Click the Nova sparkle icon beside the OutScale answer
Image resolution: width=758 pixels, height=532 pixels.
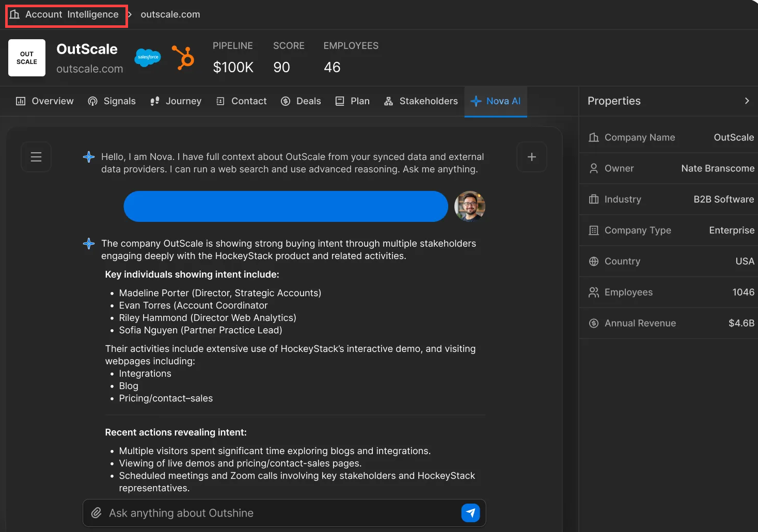pos(89,244)
